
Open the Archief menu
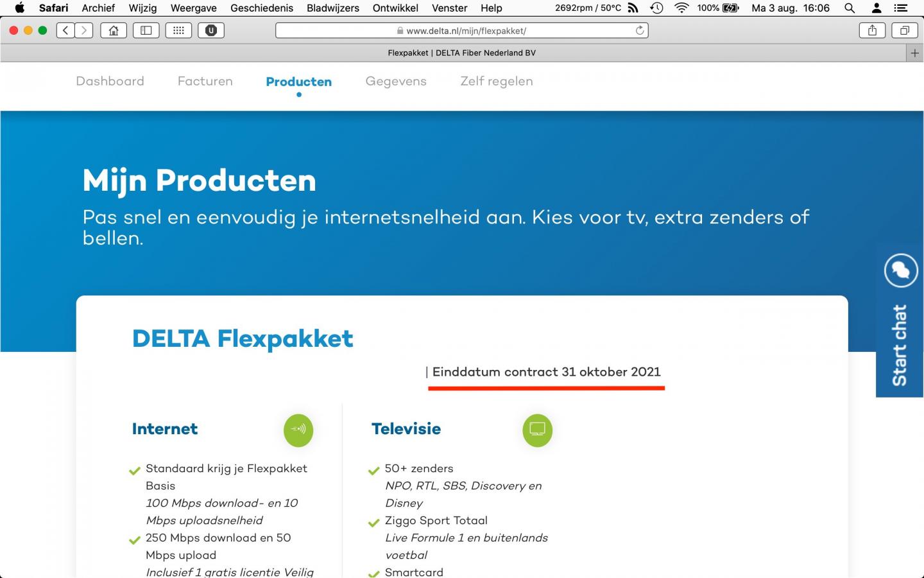(98, 8)
